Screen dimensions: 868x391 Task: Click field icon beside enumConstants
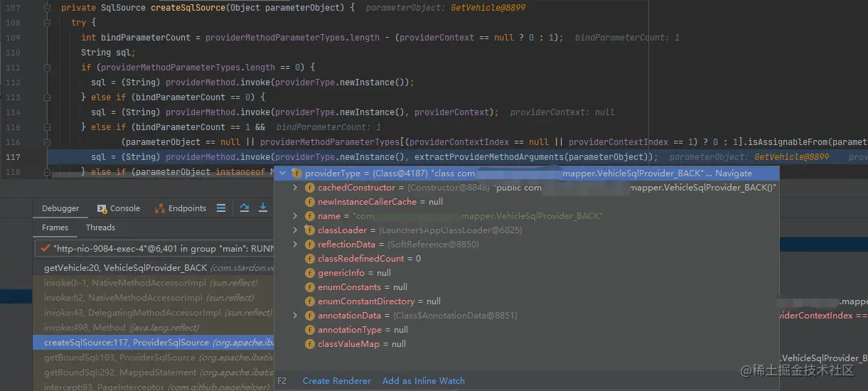click(x=309, y=287)
